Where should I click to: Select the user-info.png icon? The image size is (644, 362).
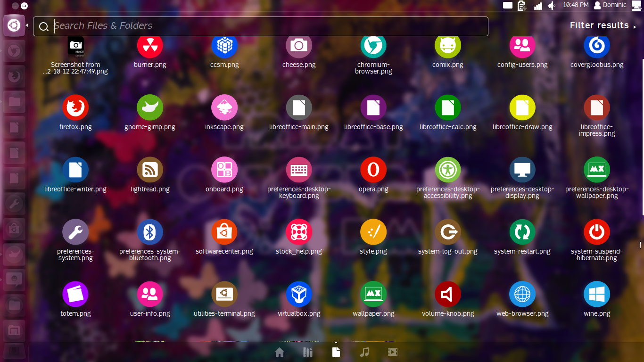tap(150, 294)
